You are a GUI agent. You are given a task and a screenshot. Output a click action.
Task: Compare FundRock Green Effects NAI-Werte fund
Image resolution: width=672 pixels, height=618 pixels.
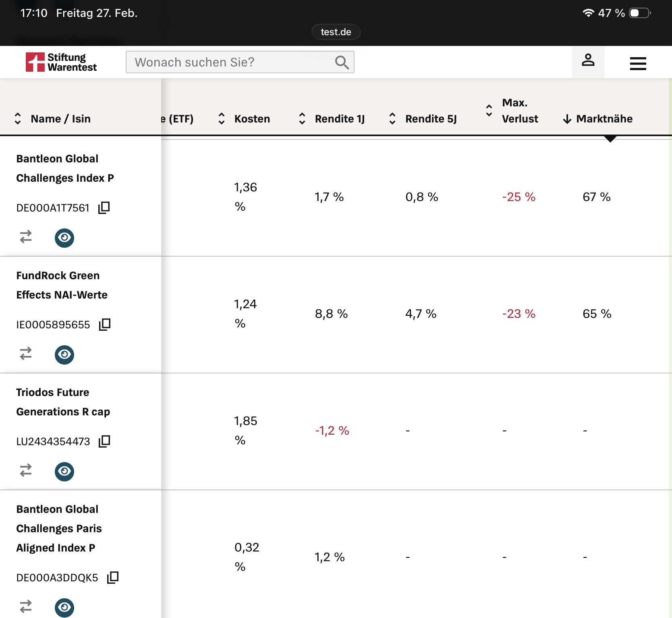click(26, 354)
